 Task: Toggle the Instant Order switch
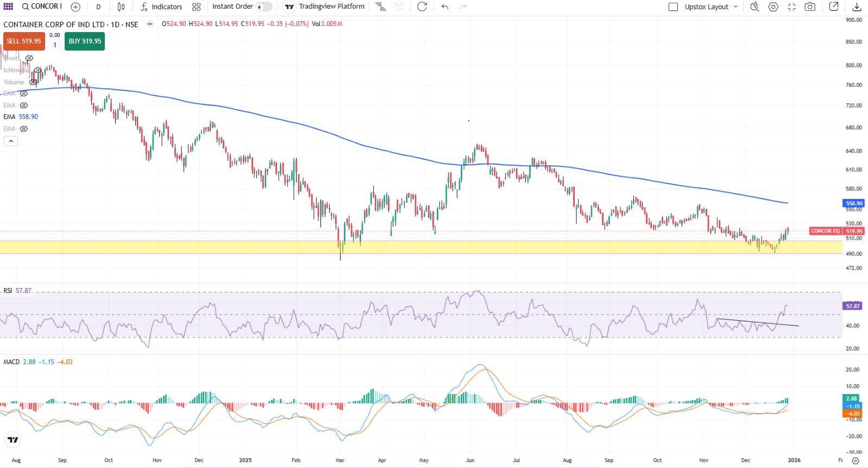click(x=265, y=7)
